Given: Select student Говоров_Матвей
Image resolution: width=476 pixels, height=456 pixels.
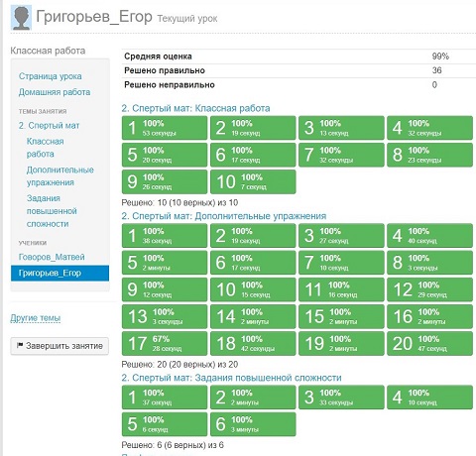Looking at the screenshot, I should pyautogui.click(x=52, y=257).
